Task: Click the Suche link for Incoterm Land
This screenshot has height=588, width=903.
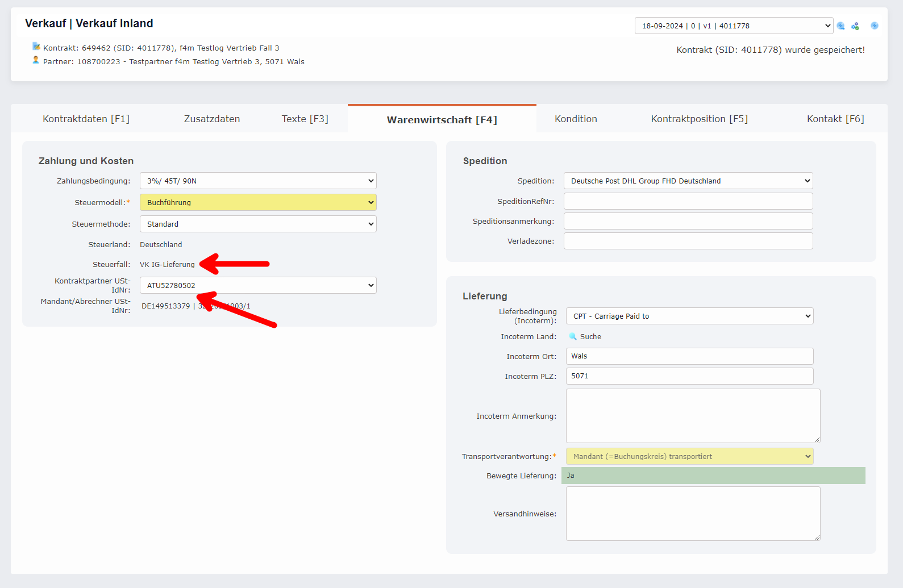Action: coord(590,336)
